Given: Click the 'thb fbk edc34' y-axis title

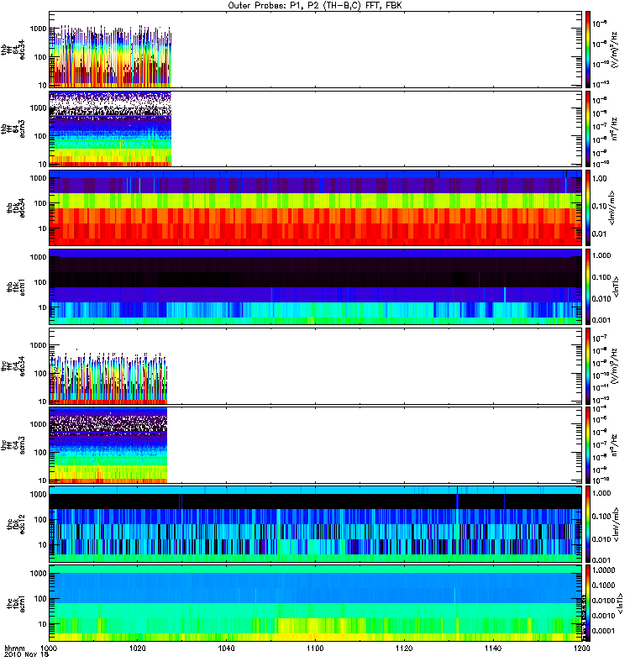Looking at the screenshot, I should 16,207.
